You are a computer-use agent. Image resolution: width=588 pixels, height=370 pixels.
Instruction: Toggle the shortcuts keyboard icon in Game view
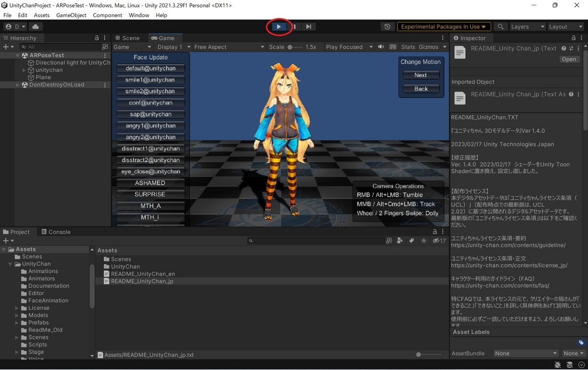[393, 47]
